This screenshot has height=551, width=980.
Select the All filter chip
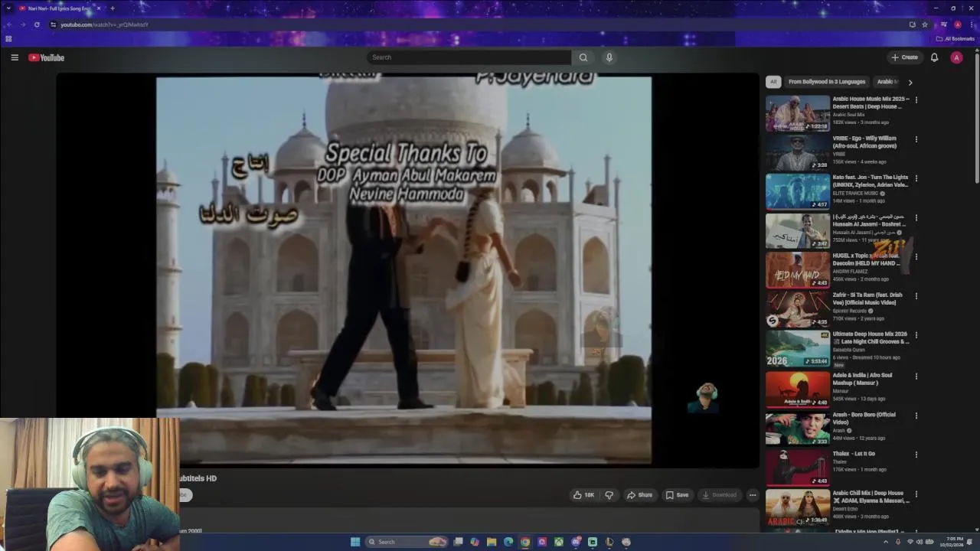tap(773, 82)
